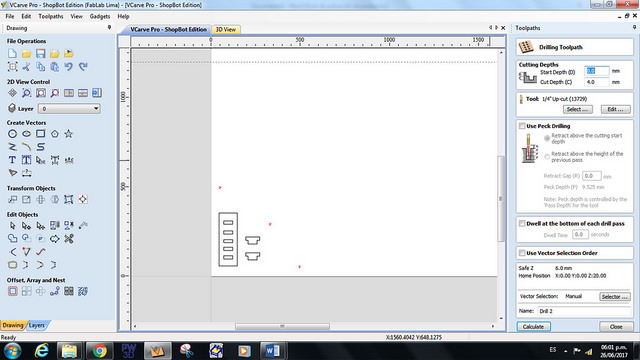Zoom to fit the drawing in view
Image resolution: width=640 pixels, height=360 pixels.
point(41,93)
